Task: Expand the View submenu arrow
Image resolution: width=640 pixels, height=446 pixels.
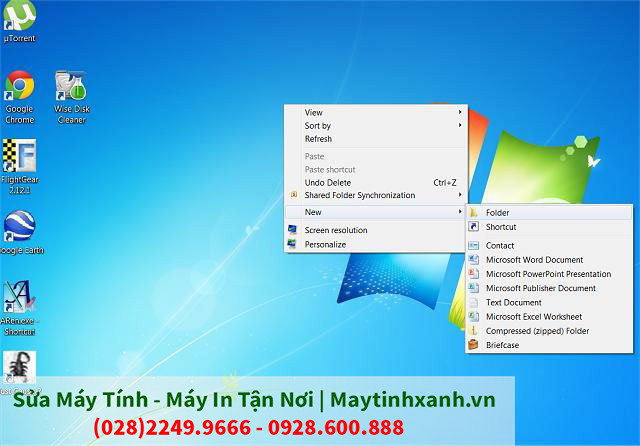Action: (460, 112)
